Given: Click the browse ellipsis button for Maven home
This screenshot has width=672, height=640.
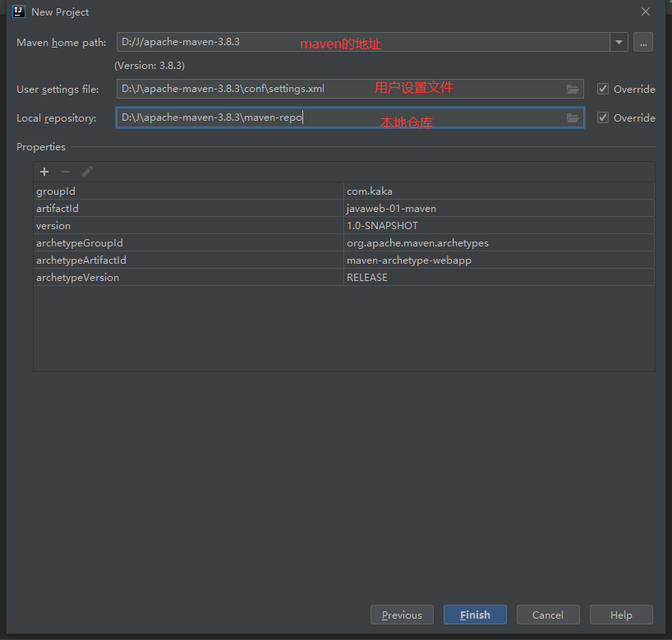Looking at the screenshot, I should [x=643, y=42].
